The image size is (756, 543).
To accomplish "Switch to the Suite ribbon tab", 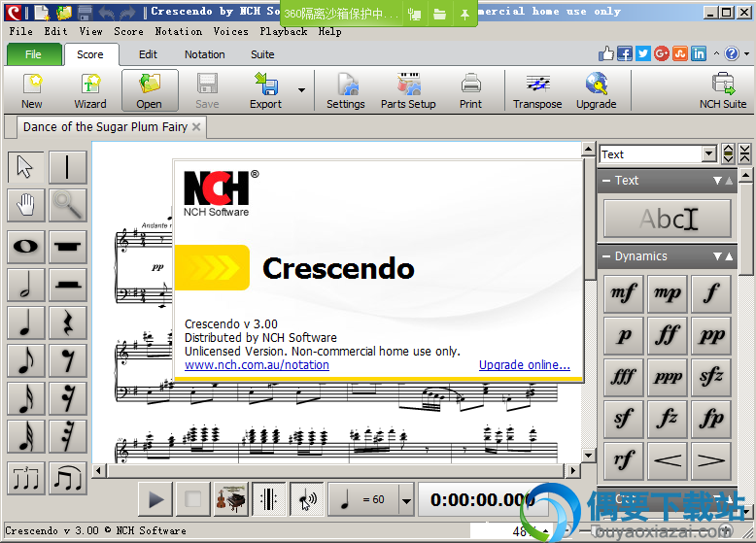I will point(262,54).
